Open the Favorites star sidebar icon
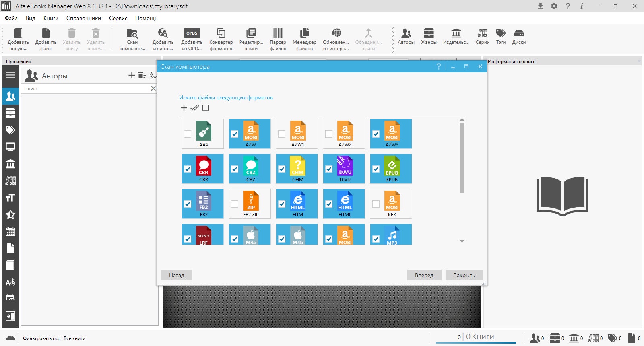The width and height of the screenshot is (644, 346). point(10,214)
